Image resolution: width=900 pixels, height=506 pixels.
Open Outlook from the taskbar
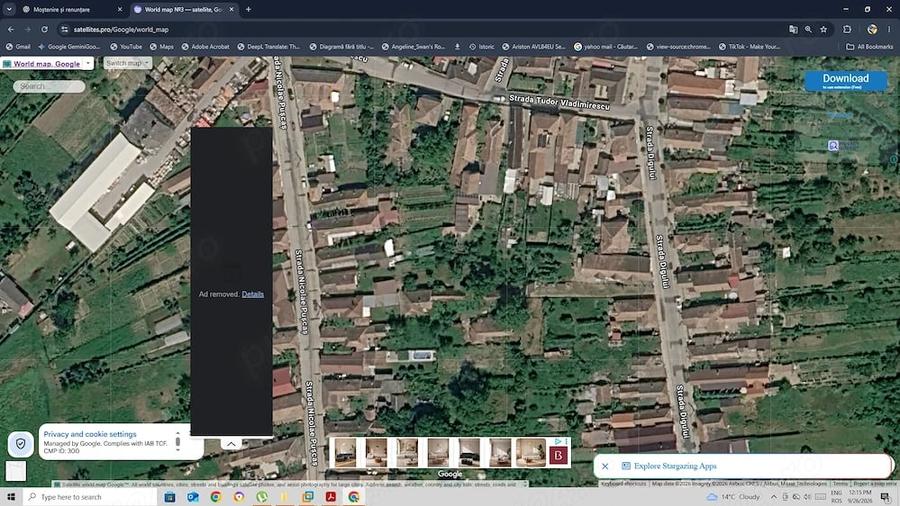(193, 497)
